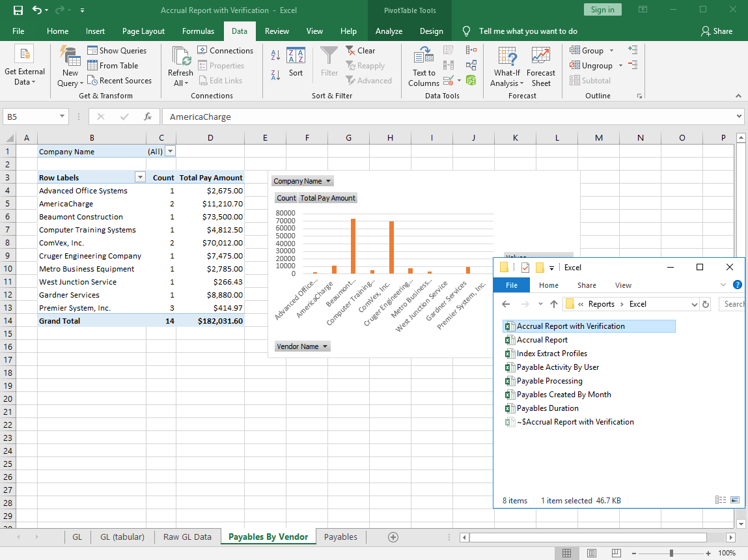Image resolution: width=748 pixels, height=560 pixels.
Task: Click the Sign in button
Action: tap(602, 9)
